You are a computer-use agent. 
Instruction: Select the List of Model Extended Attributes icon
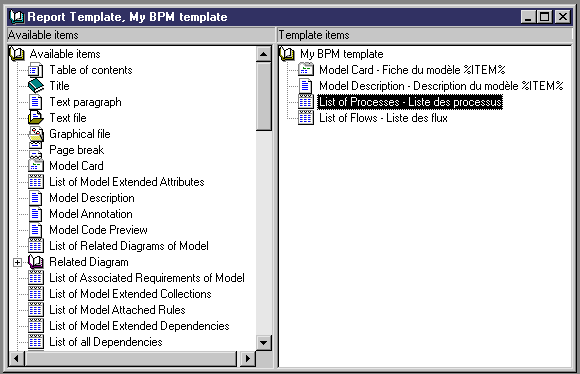pyautogui.click(x=36, y=182)
